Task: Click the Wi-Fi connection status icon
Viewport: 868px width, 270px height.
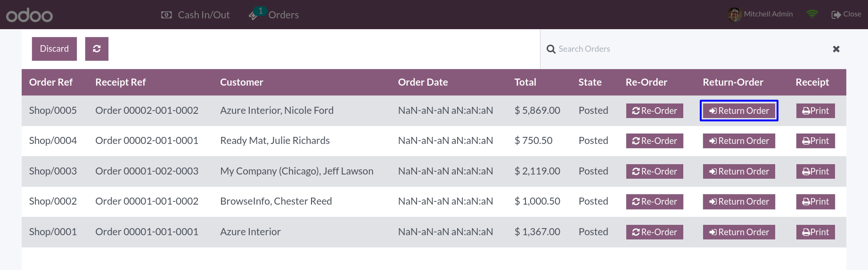Action: [812, 14]
